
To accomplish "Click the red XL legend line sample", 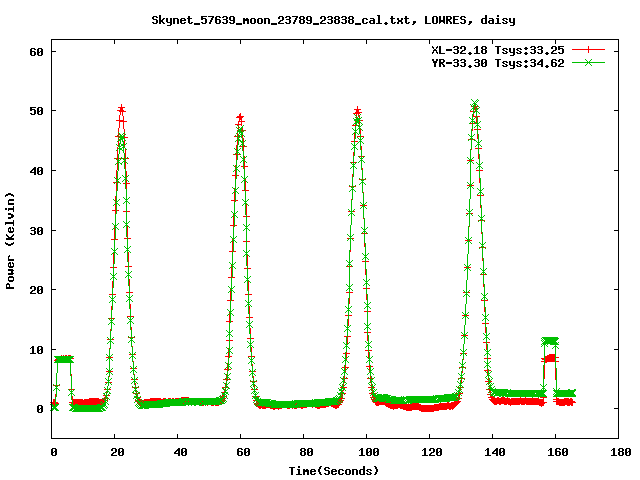I will click(588, 50).
